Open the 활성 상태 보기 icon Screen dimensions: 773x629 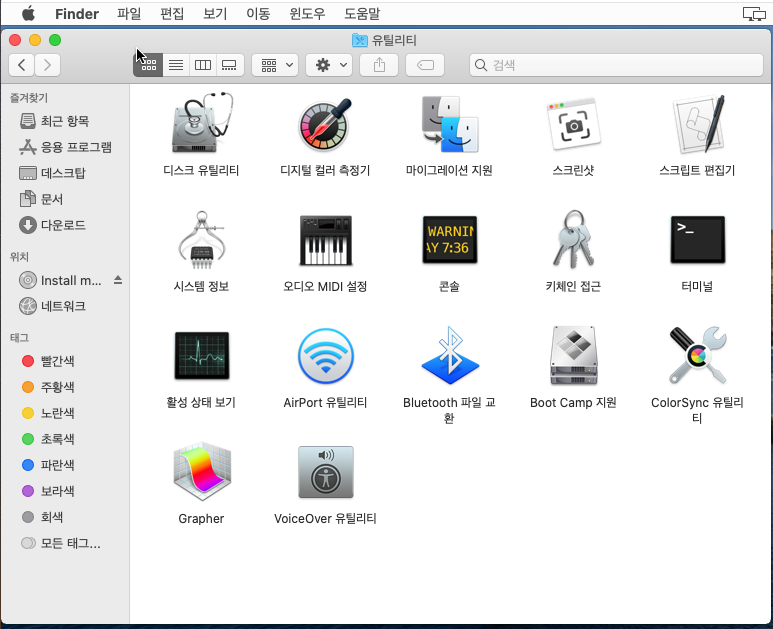coord(201,356)
